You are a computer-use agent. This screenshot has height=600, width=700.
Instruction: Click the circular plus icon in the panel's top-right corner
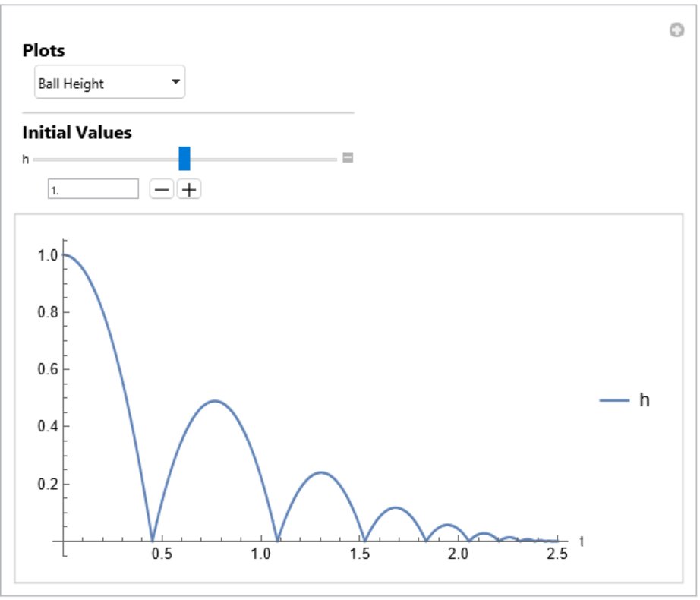click(676, 30)
